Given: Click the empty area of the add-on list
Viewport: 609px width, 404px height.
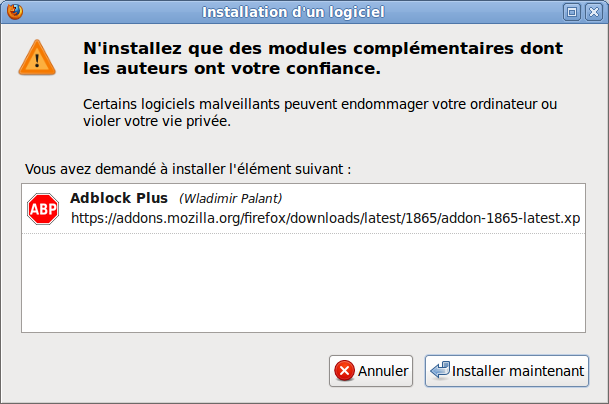Looking at the screenshot, I should pyautogui.click(x=303, y=283).
